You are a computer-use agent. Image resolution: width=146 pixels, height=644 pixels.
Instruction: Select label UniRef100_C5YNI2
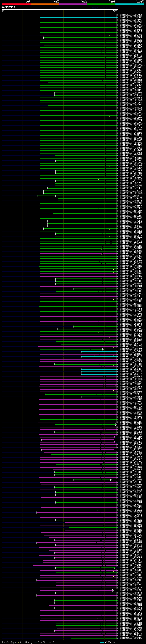[131, 419]
